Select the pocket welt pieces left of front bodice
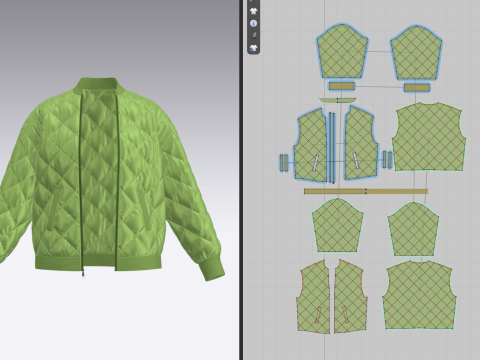The width and height of the screenshot is (480, 360). [284, 163]
